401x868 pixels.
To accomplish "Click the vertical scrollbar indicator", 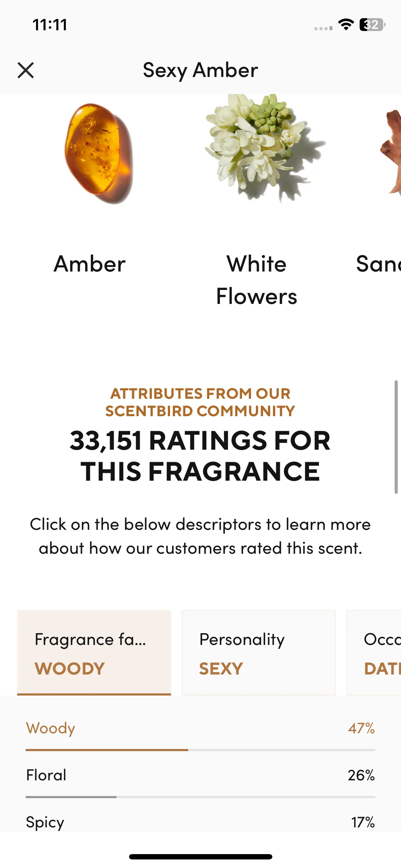I will (x=396, y=437).
